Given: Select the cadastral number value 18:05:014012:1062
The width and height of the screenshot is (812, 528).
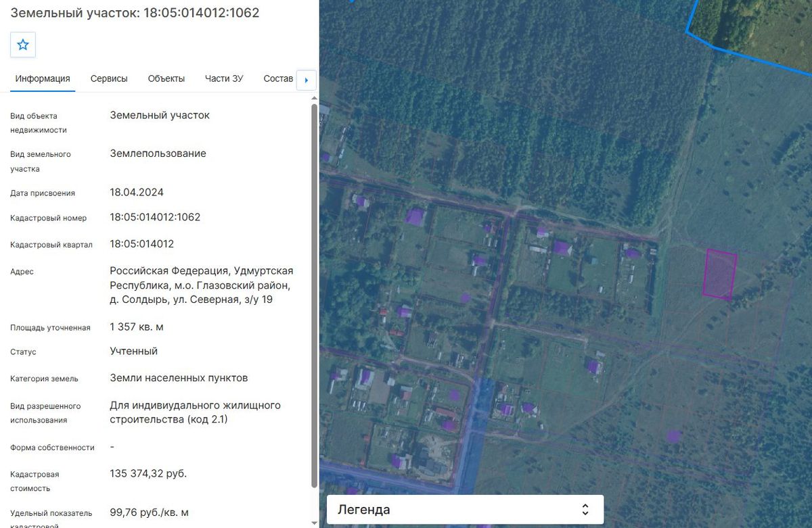Looking at the screenshot, I should [x=155, y=217].
